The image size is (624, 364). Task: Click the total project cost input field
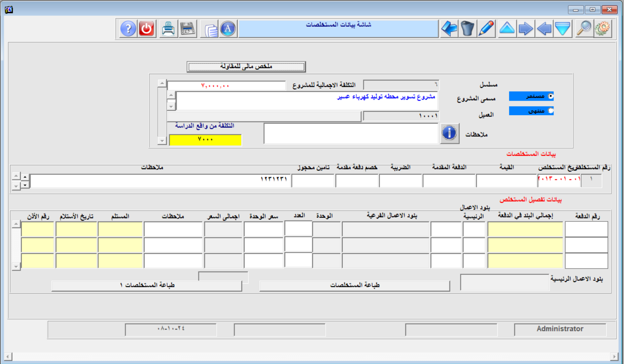(226, 86)
